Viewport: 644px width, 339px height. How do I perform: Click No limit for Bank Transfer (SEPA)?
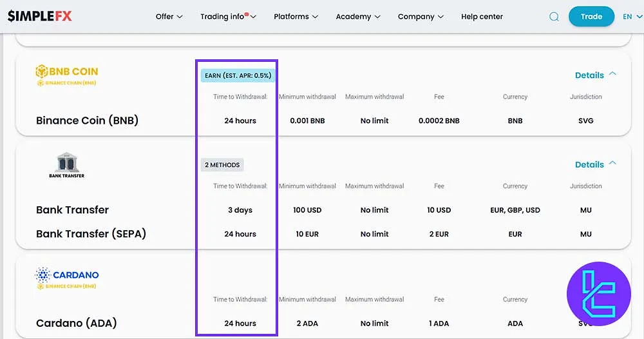(x=374, y=234)
